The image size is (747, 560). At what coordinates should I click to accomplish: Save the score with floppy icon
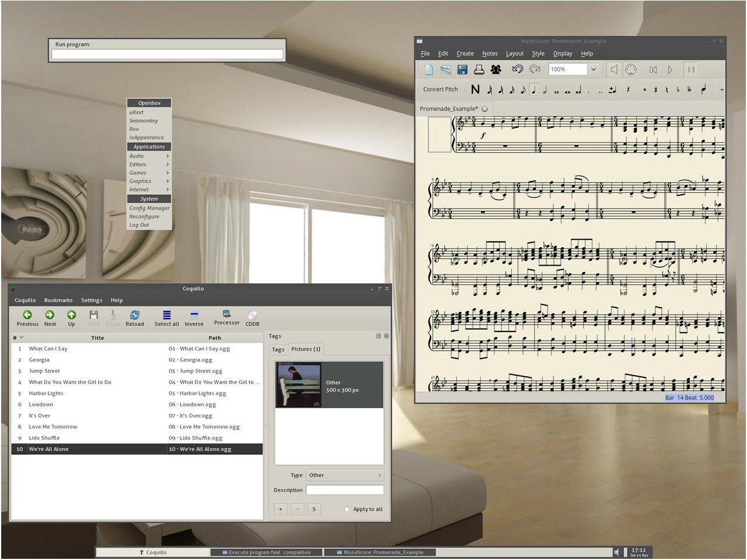point(463,70)
